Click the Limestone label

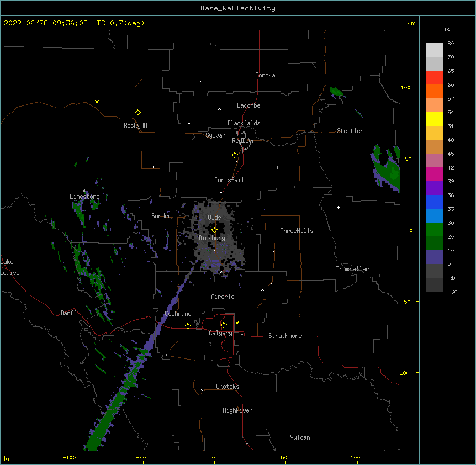pos(84,197)
